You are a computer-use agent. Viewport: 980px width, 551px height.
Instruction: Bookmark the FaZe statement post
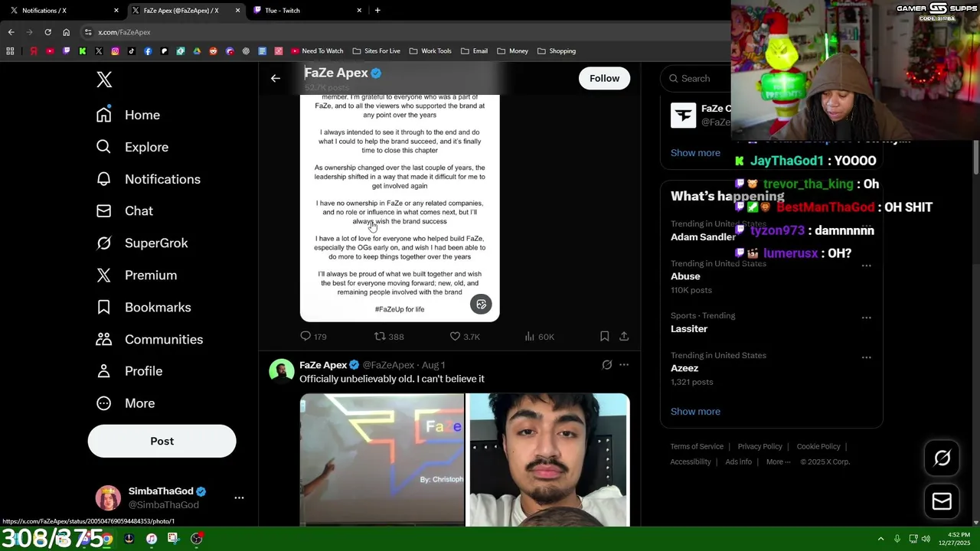click(x=604, y=336)
